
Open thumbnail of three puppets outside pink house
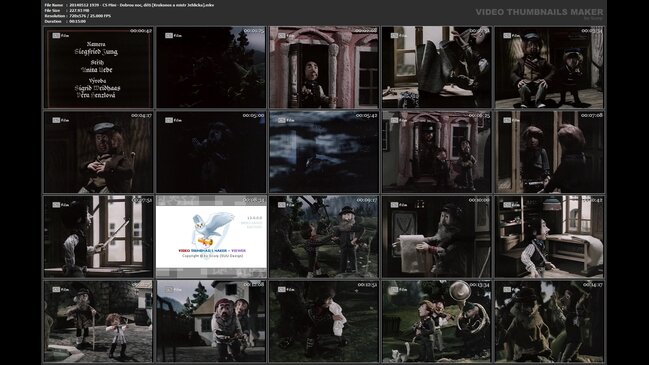(x=437, y=152)
